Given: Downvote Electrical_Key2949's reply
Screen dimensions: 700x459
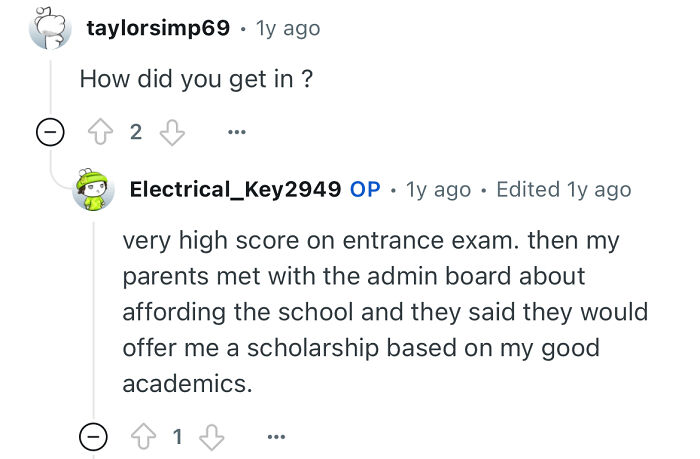Looking at the screenshot, I should [213, 436].
